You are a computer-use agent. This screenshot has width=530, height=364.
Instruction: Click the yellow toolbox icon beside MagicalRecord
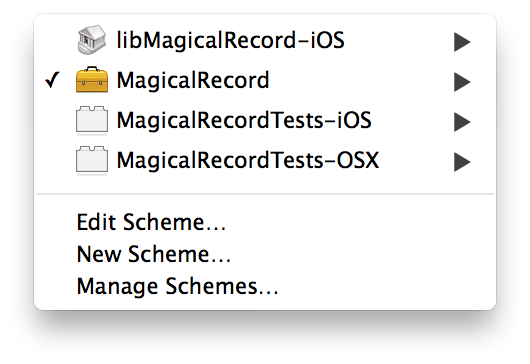[x=92, y=79]
